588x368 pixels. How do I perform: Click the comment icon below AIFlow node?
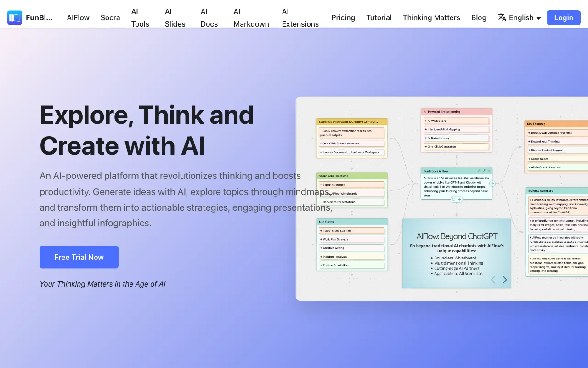point(454,199)
